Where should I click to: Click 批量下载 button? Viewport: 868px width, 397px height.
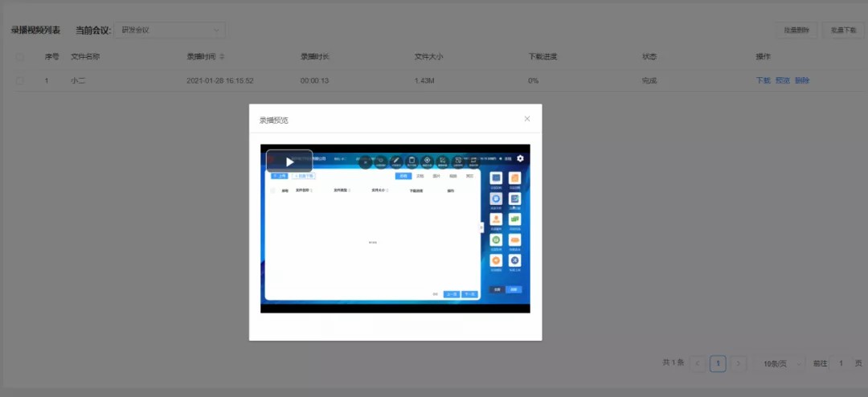(843, 31)
